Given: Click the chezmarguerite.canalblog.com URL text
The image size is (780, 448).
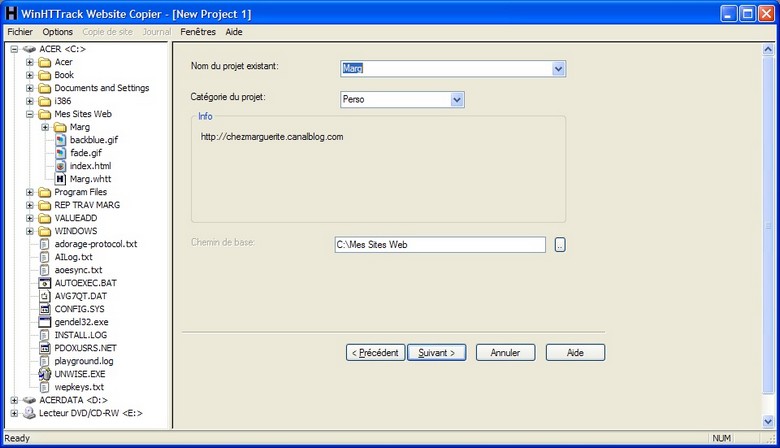Looking at the screenshot, I should click(x=272, y=137).
